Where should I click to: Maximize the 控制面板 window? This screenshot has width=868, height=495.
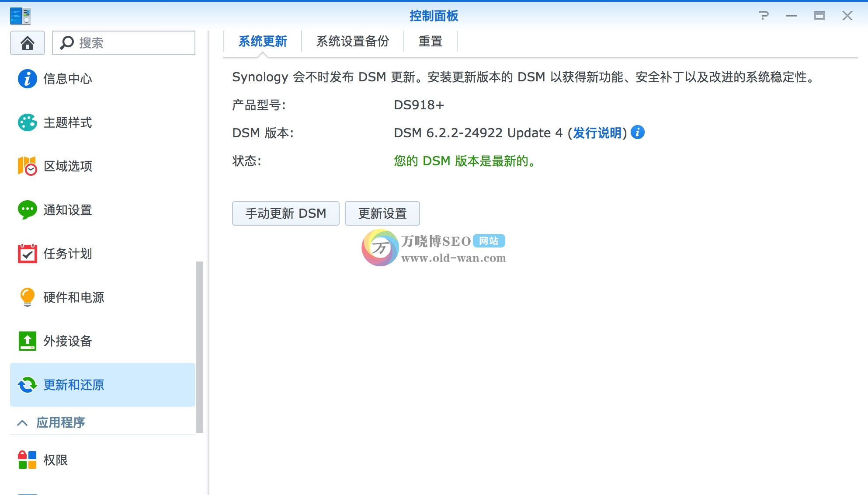click(819, 16)
